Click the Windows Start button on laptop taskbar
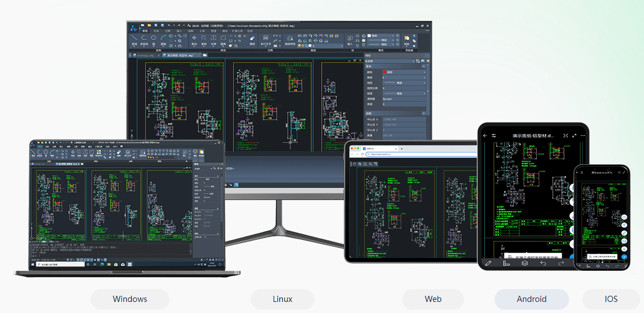This screenshot has width=644, height=313. click(x=32, y=265)
